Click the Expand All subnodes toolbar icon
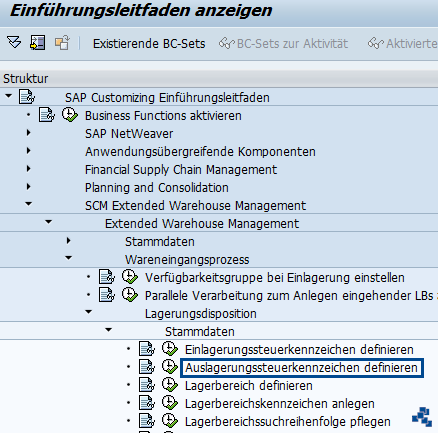Viewport: 438px width, 433px height. coord(14,43)
